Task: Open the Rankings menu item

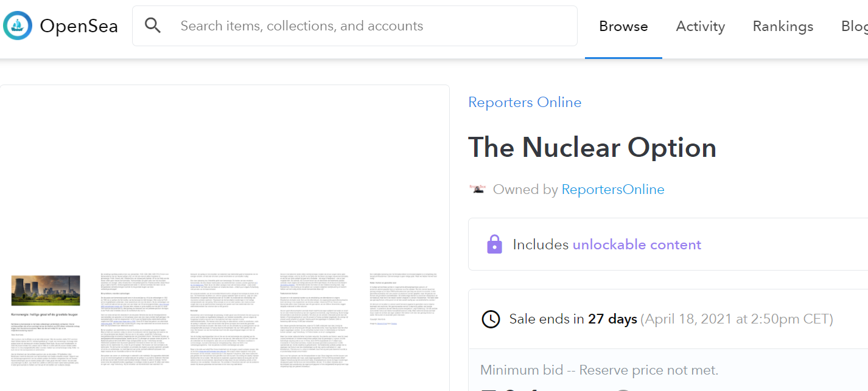Action: click(x=783, y=27)
